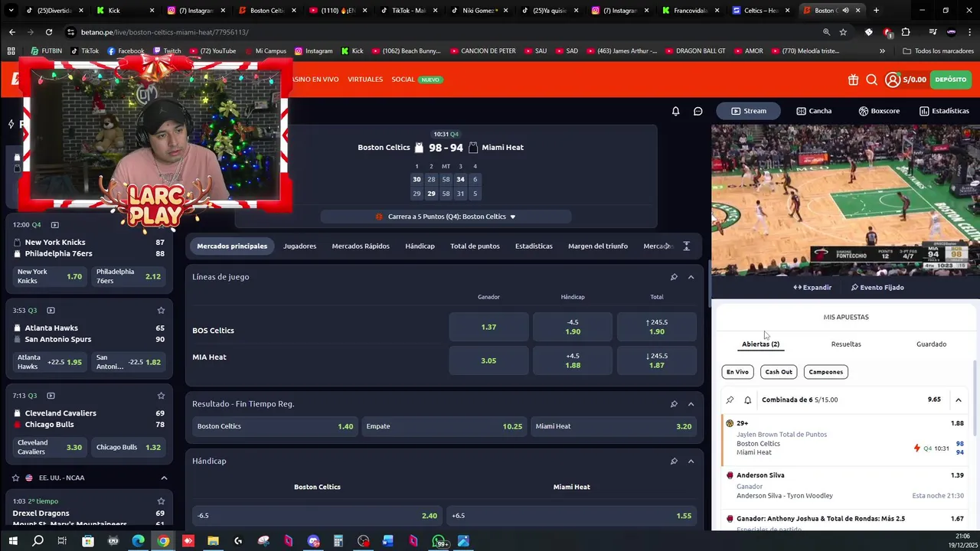980x551 pixels.
Task: Click the stream icon for Hawks-Spurs game
Action: click(x=51, y=311)
